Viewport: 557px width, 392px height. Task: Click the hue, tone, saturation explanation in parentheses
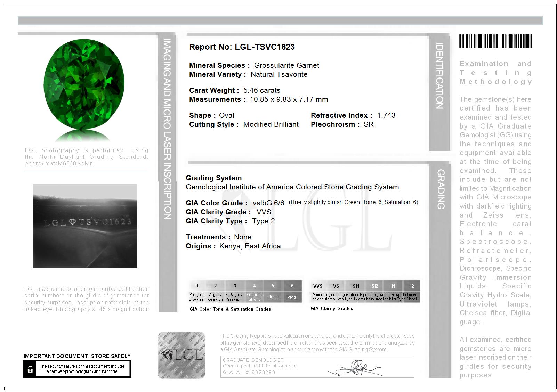pyautogui.click(x=353, y=202)
